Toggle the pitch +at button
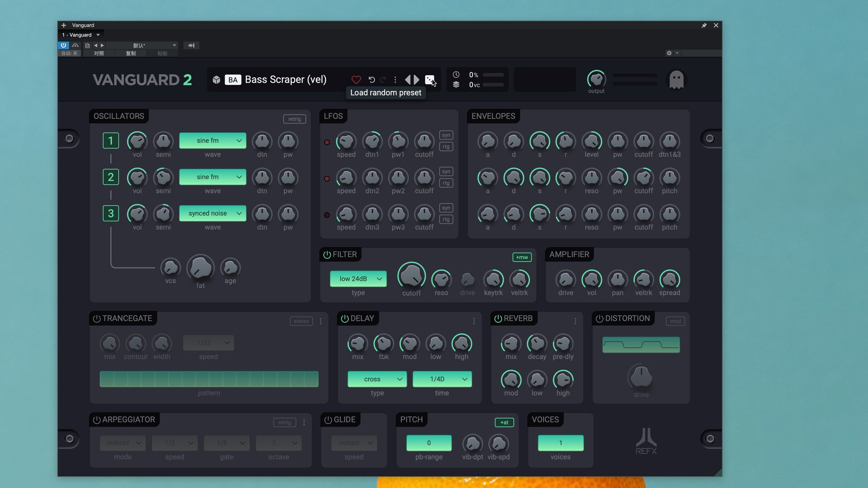Viewport: 868px width, 488px height. coord(505,422)
